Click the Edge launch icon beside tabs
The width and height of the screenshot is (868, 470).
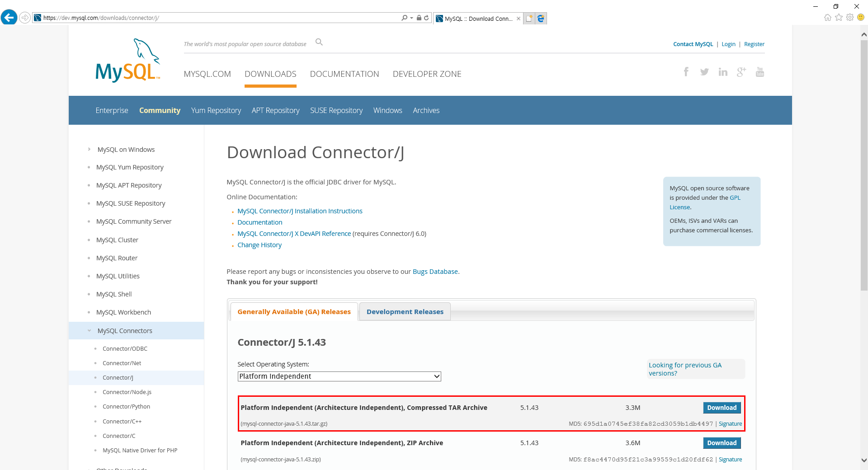coord(541,19)
